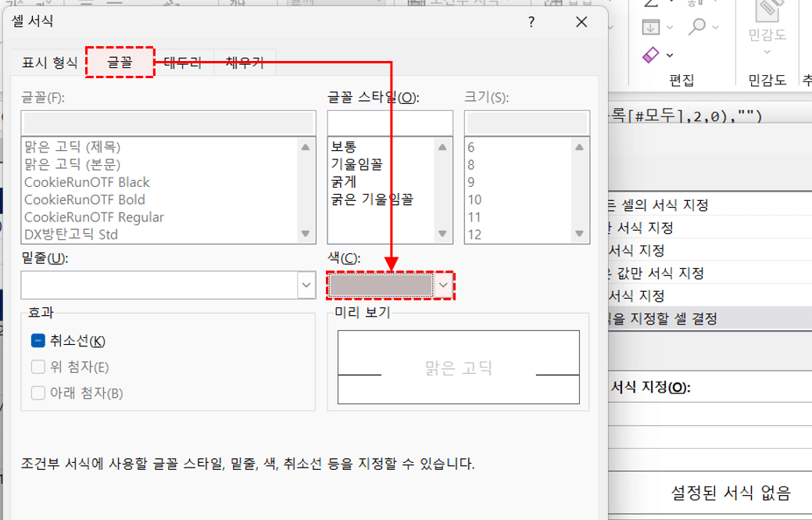Select font size 9
This screenshot has width=812, height=520.
tap(470, 182)
